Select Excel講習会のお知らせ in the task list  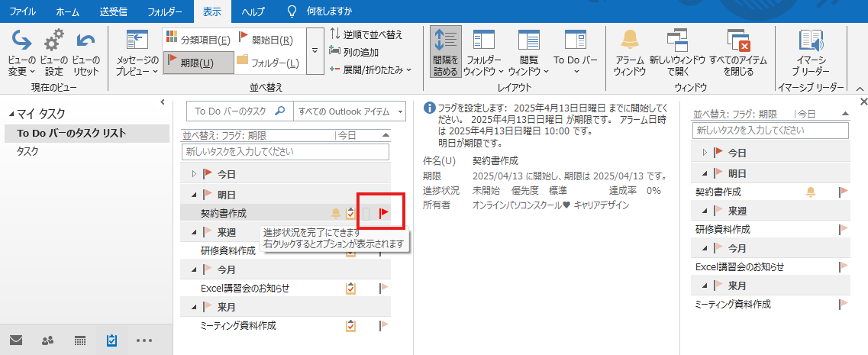click(x=245, y=288)
